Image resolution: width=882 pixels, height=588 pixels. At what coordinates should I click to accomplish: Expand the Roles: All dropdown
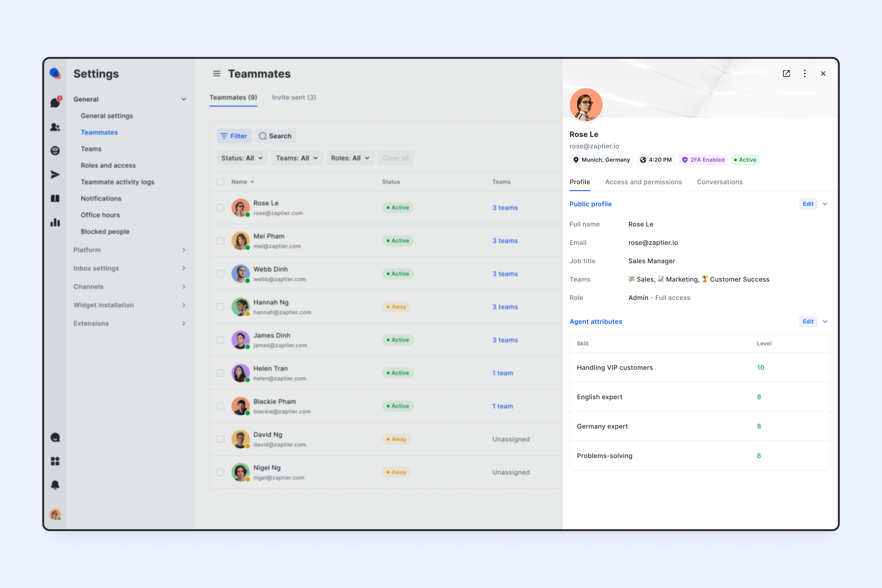pyautogui.click(x=350, y=158)
